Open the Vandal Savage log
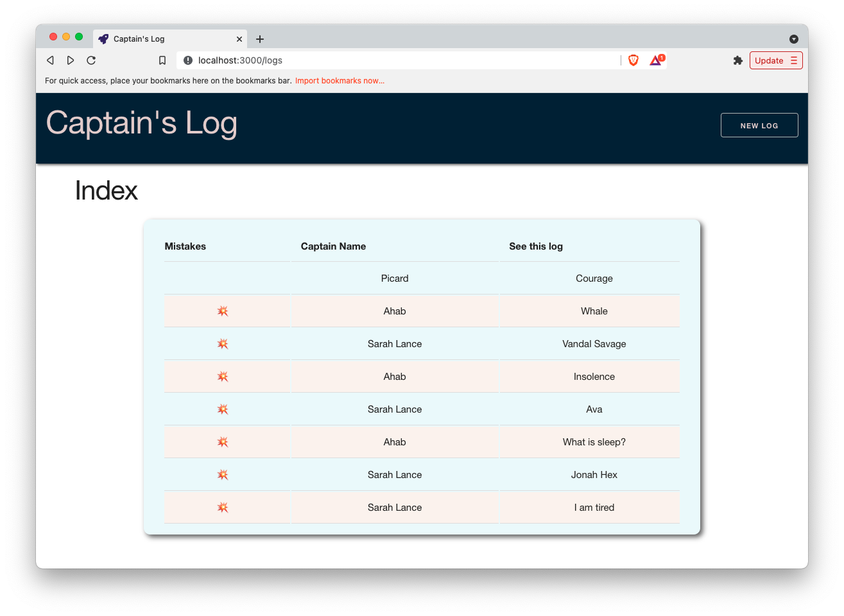The width and height of the screenshot is (844, 616). (594, 344)
